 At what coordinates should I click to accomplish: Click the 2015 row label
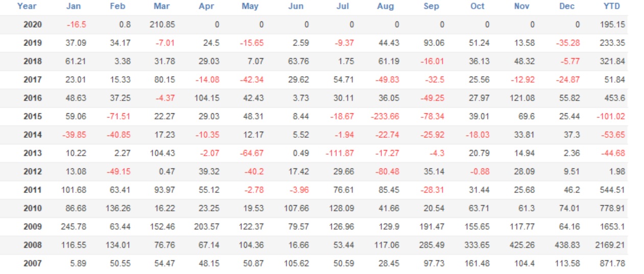33,116
